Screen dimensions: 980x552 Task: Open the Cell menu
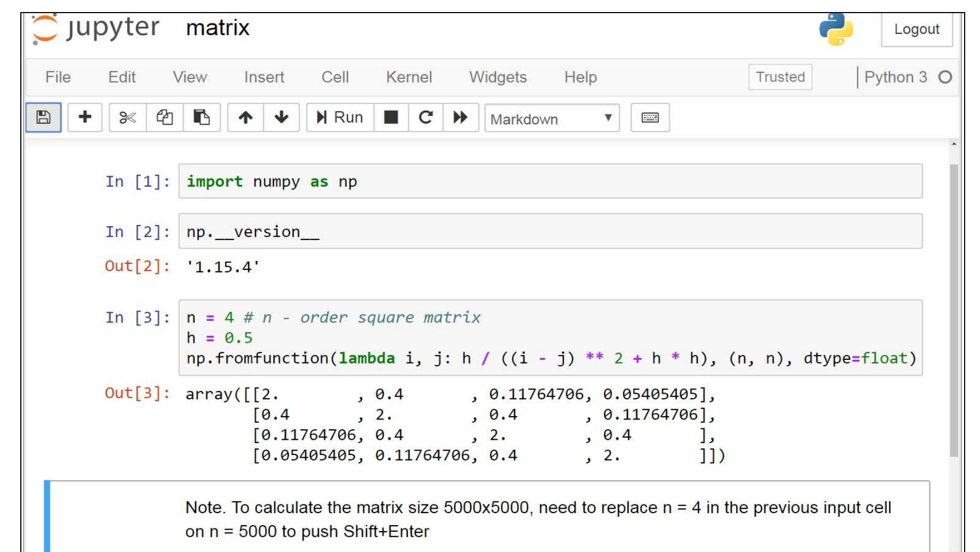[x=335, y=77]
